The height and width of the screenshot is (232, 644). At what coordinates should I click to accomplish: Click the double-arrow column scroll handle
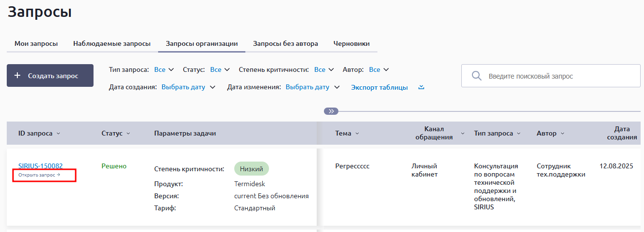[331, 111]
